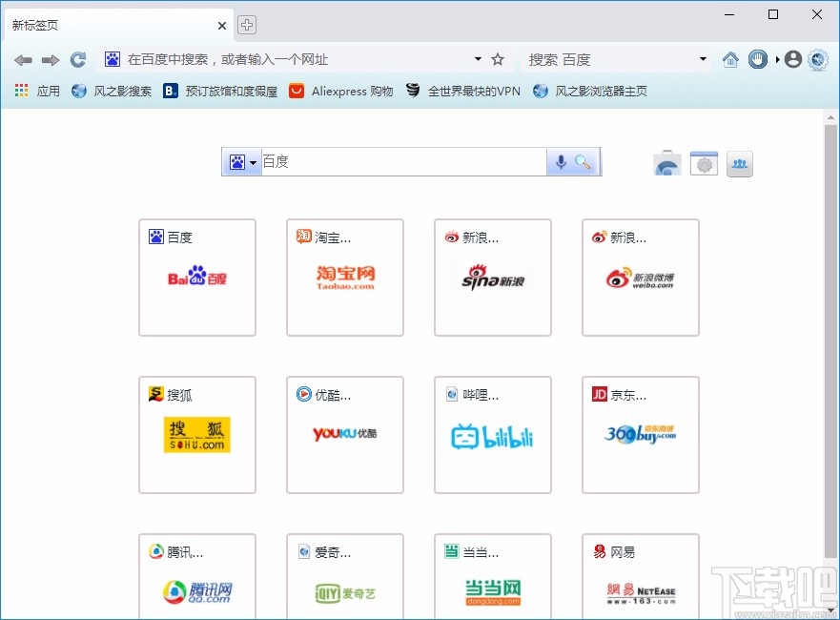Switch to the 新标签页 tab
Viewport: 840px width, 620px height.
point(105,24)
